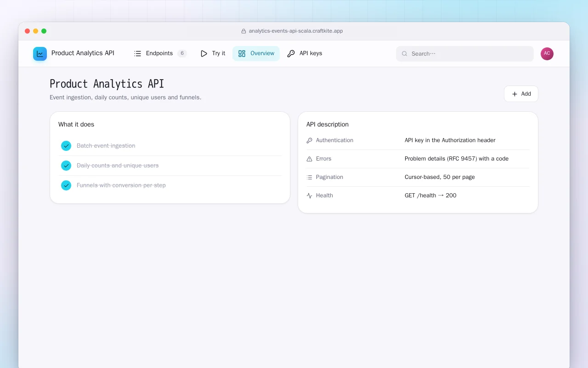This screenshot has width=588, height=368.
Task: Uncheck Batch event ingestion
Action: 66,146
